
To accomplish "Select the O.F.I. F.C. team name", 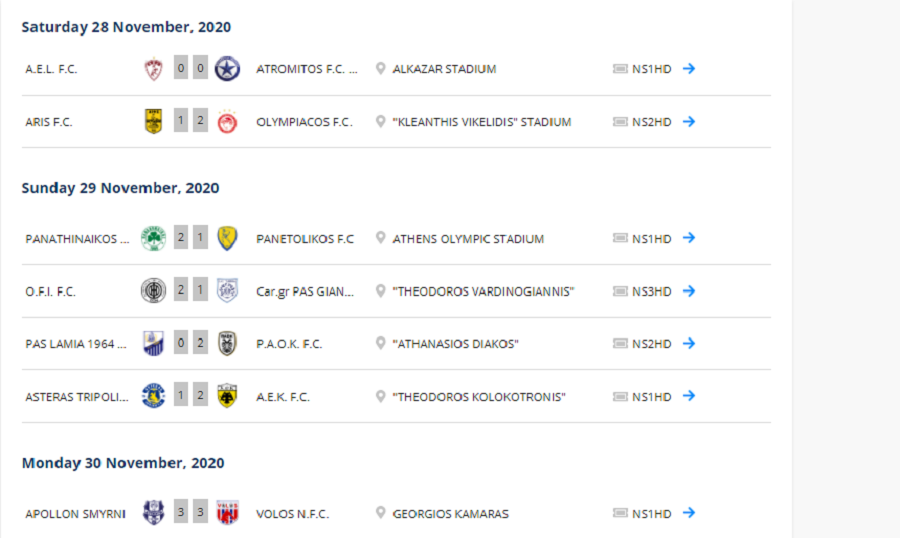I will (51, 292).
